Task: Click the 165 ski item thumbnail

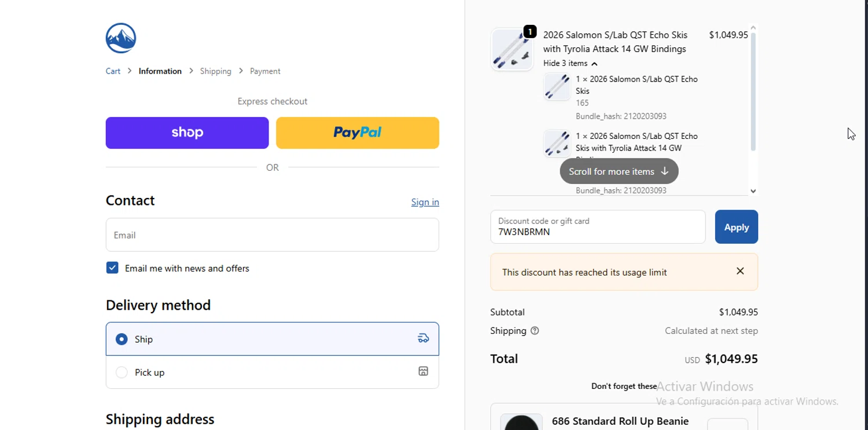Action: tap(557, 87)
